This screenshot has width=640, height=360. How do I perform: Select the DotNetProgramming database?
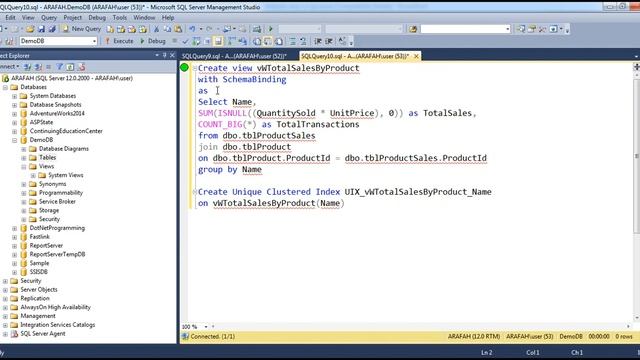pos(57,228)
